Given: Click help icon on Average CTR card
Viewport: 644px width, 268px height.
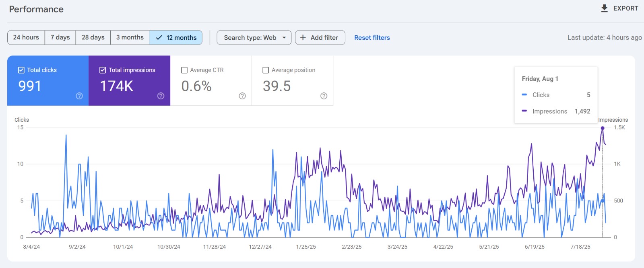Looking at the screenshot, I should 242,96.
